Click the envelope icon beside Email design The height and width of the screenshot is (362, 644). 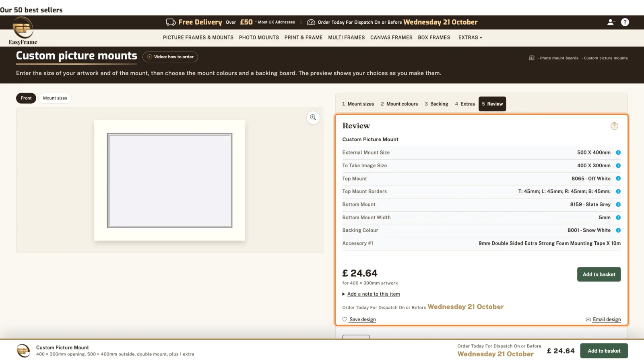[x=588, y=319]
